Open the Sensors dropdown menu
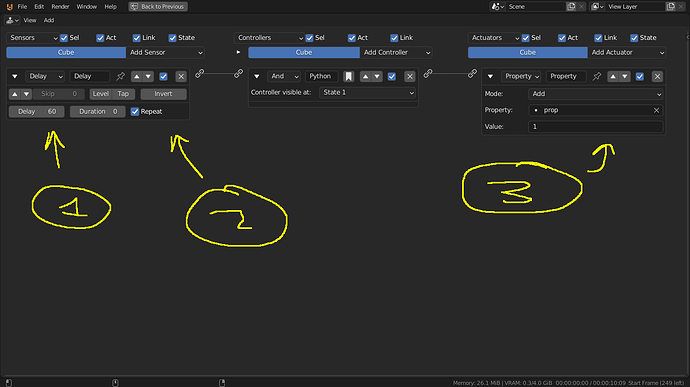690x387 pixels. 33,38
